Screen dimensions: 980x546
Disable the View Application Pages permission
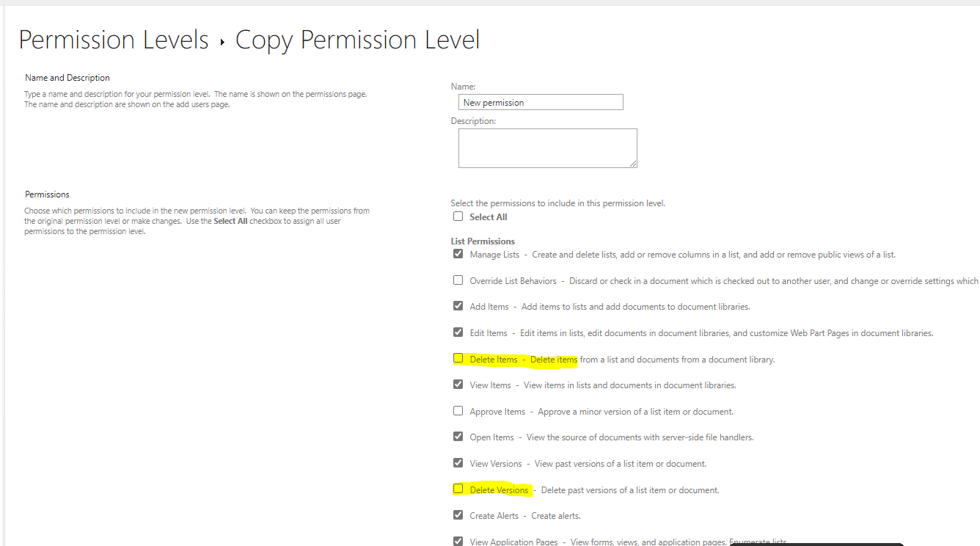tap(458, 541)
